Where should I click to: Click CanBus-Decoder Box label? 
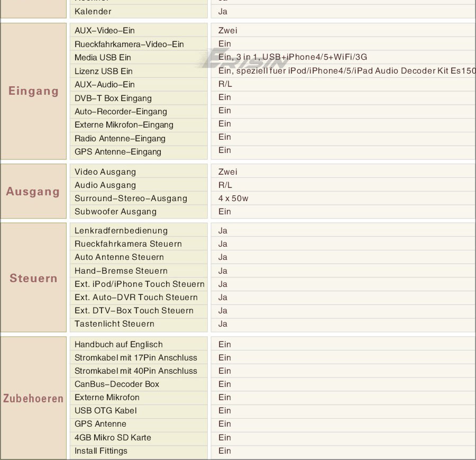[x=116, y=384]
